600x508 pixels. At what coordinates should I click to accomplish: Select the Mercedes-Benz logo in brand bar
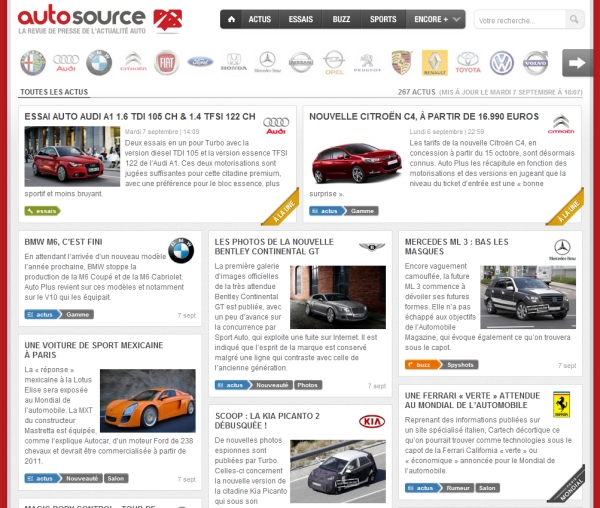pos(267,62)
